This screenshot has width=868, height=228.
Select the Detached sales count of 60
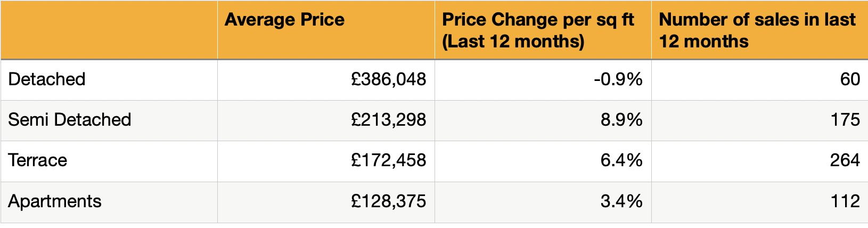click(850, 79)
